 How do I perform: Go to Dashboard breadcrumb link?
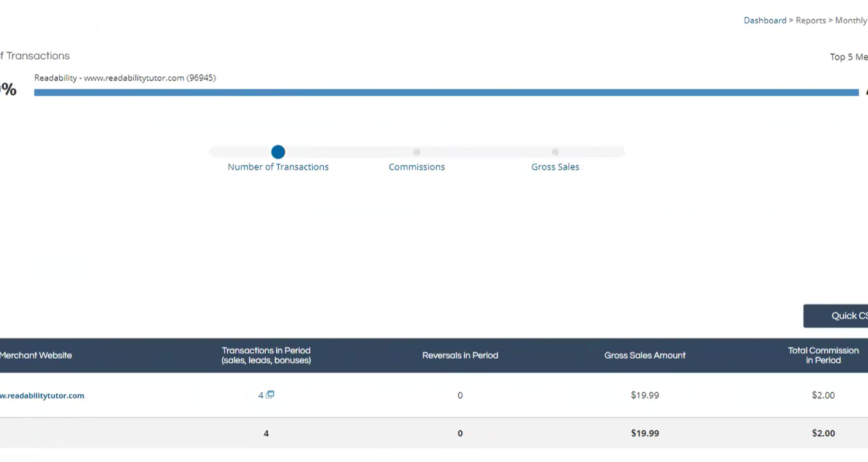click(x=765, y=20)
